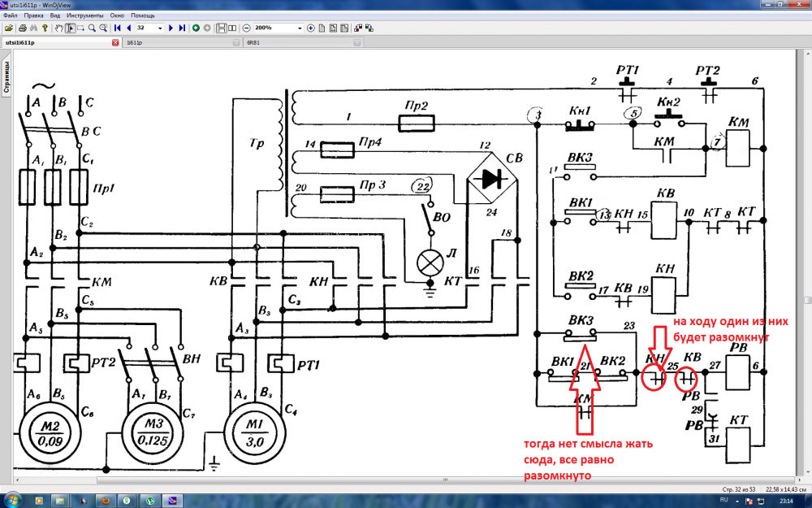Screen dimensions: 812x508
Task: Go to the next page
Action: pyautogui.click(x=170, y=28)
